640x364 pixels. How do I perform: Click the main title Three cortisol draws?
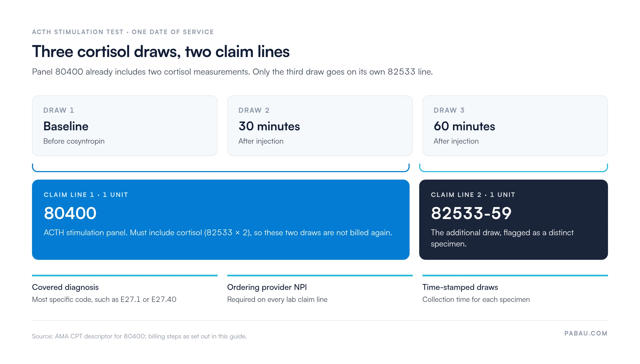click(x=161, y=51)
